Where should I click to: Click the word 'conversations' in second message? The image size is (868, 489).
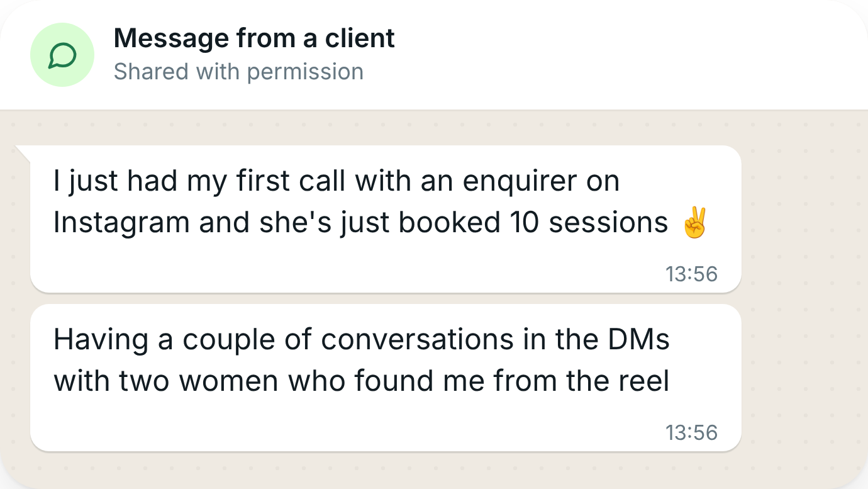(x=418, y=340)
